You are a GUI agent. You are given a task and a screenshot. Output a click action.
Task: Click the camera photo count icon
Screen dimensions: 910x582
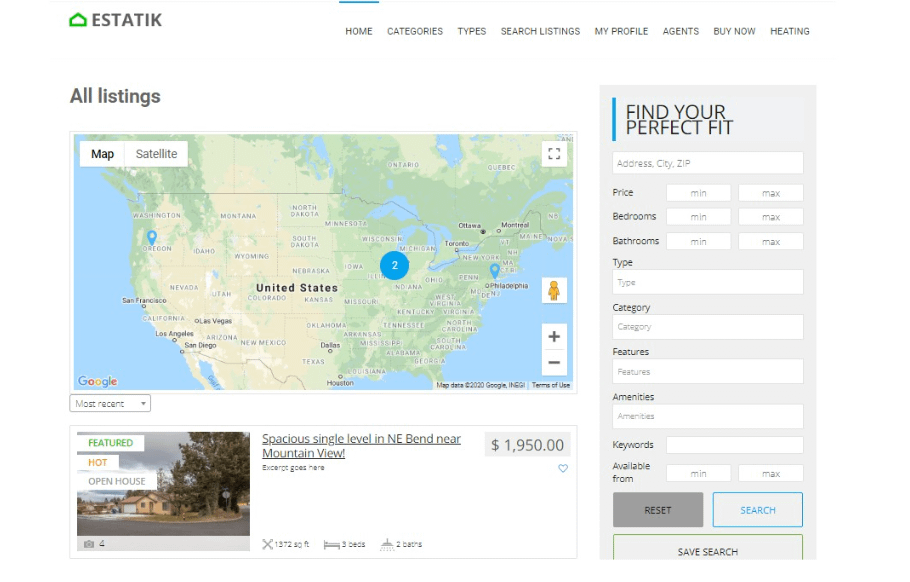89,544
